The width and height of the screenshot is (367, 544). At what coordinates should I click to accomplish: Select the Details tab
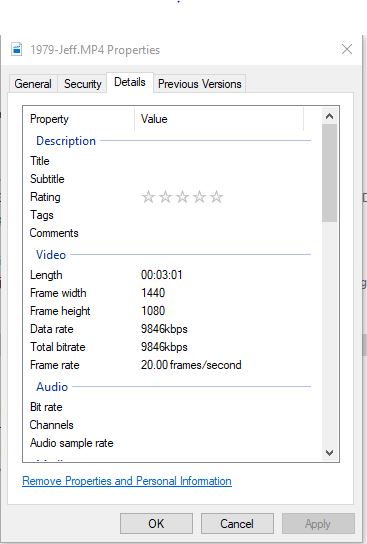[130, 82]
